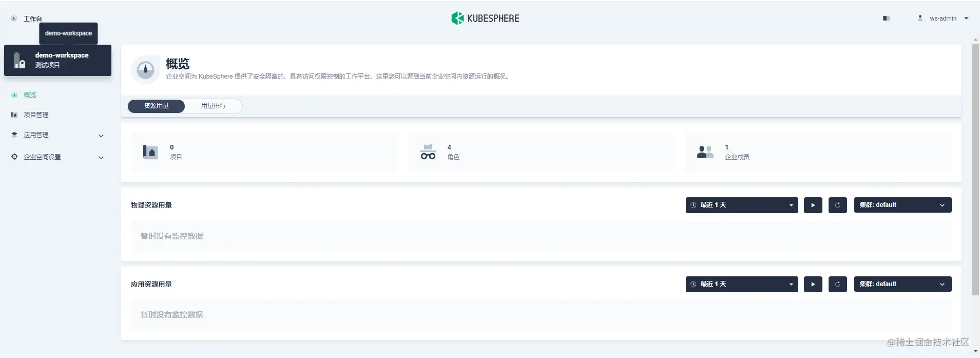Expand the ws-admin user menu

[x=966, y=18]
